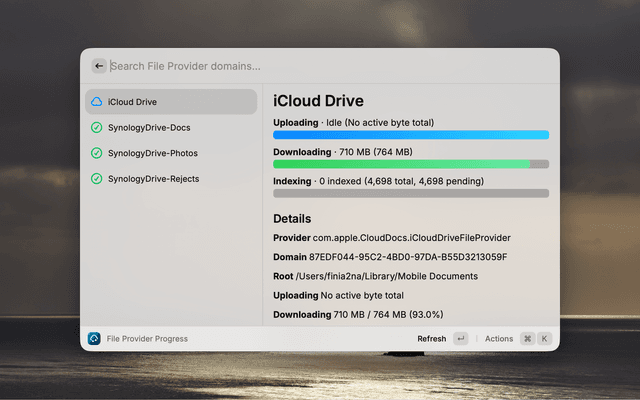Click the Provider com.apple.CloudDocs line
The image size is (640, 400).
[x=392, y=238]
